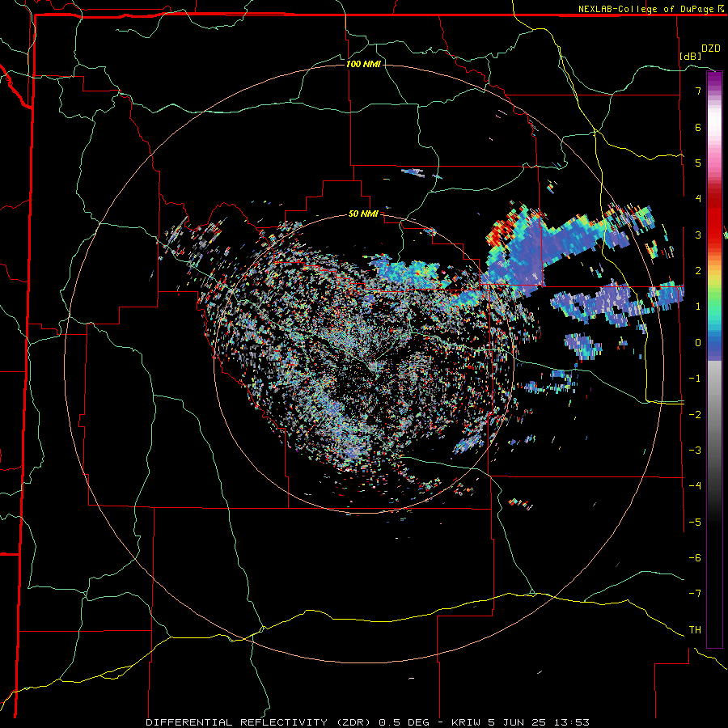Click the [dB] unit label
The width and height of the screenshot is (728, 728).
pos(691,56)
